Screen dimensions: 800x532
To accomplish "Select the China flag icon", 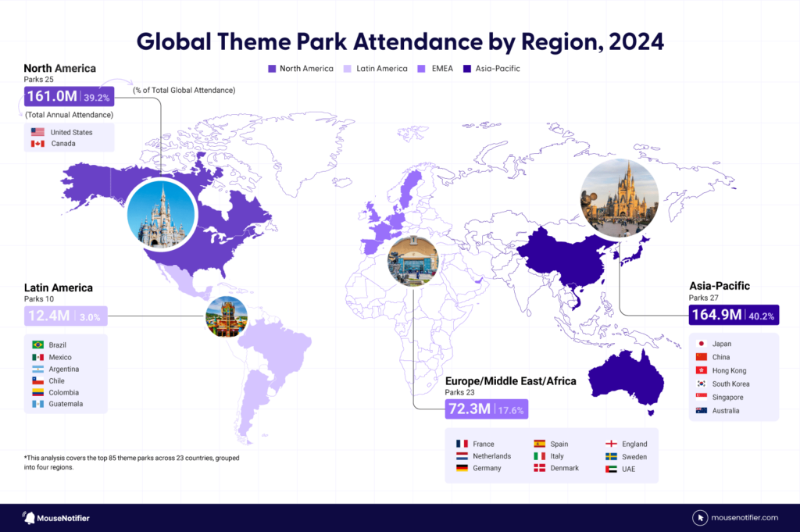I will [702, 357].
